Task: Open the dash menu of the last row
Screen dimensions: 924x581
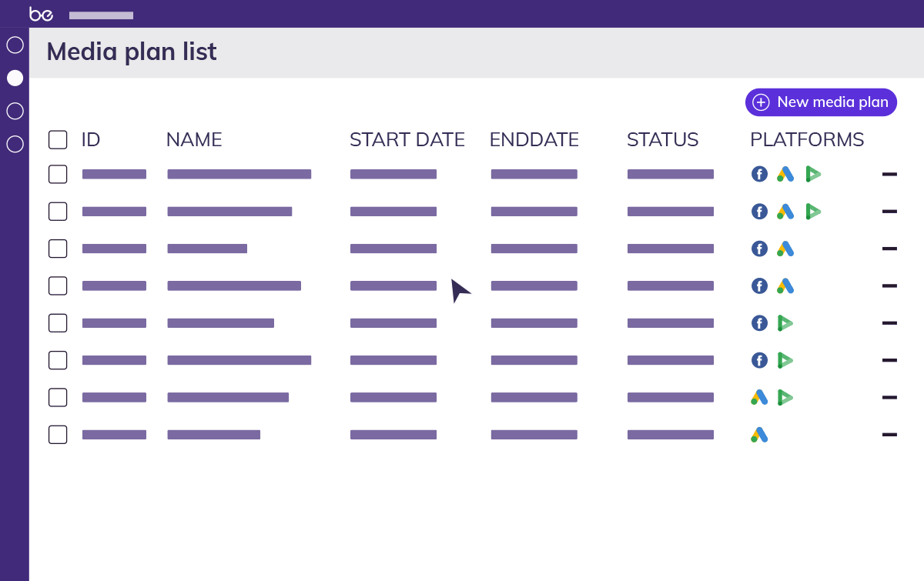Action: click(889, 435)
